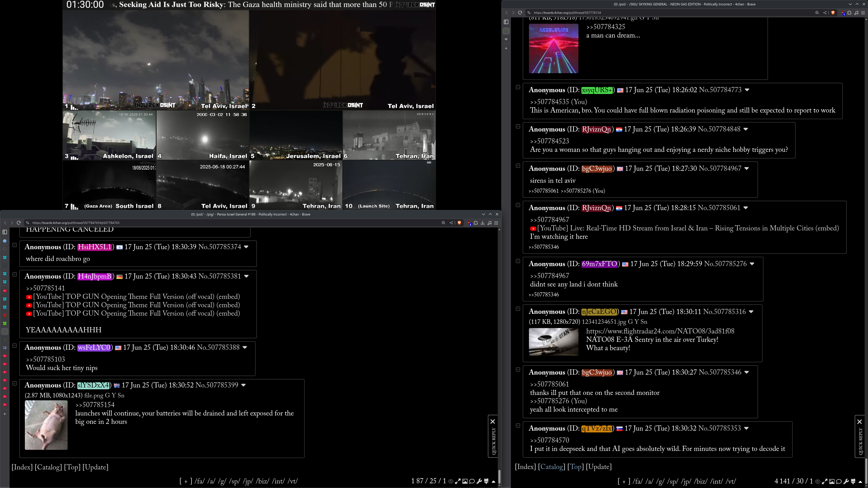Open Brave Shields in the bottom-left browser window
This screenshot has width=868, height=488.
[459, 223]
